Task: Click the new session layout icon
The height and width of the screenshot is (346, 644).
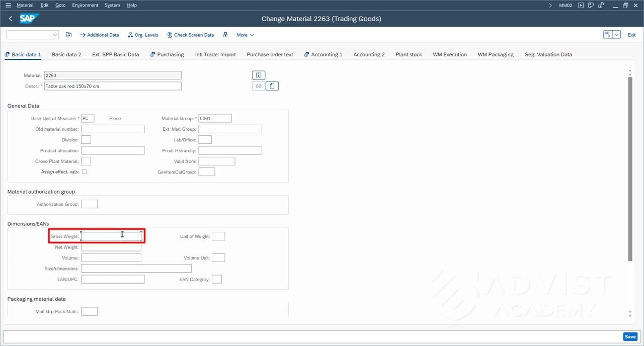Action: click(x=591, y=6)
